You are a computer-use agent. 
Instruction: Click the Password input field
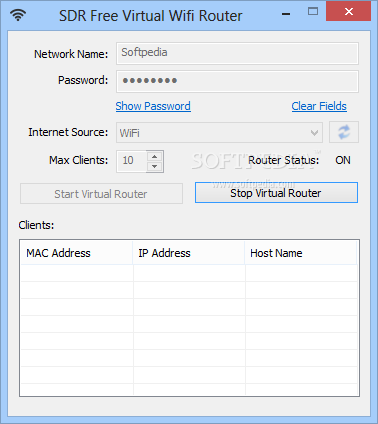(237, 81)
